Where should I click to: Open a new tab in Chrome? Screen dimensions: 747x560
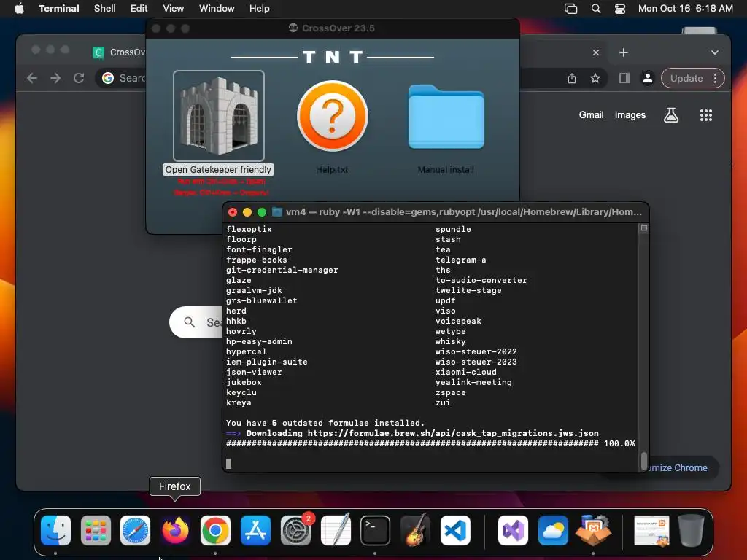(x=624, y=52)
